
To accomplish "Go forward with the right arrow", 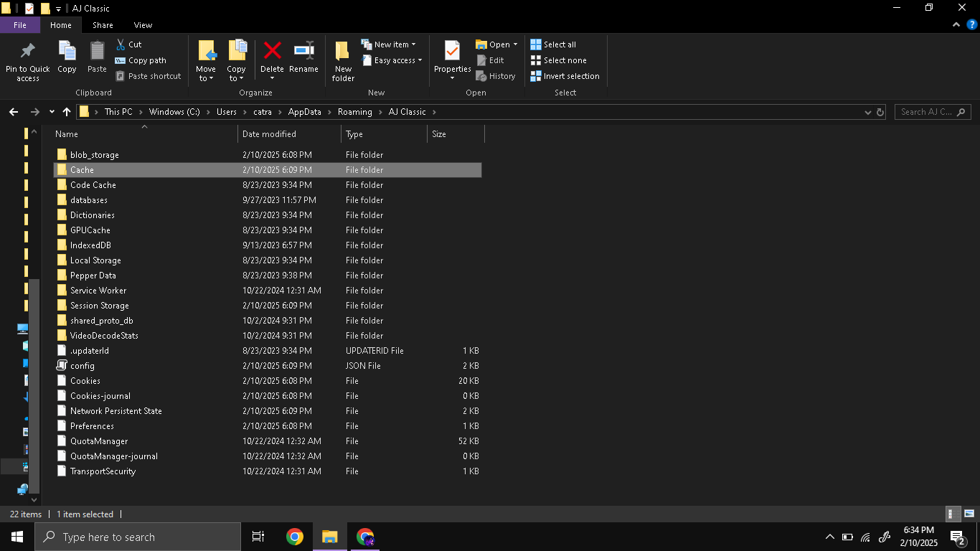I will click(34, 112).
